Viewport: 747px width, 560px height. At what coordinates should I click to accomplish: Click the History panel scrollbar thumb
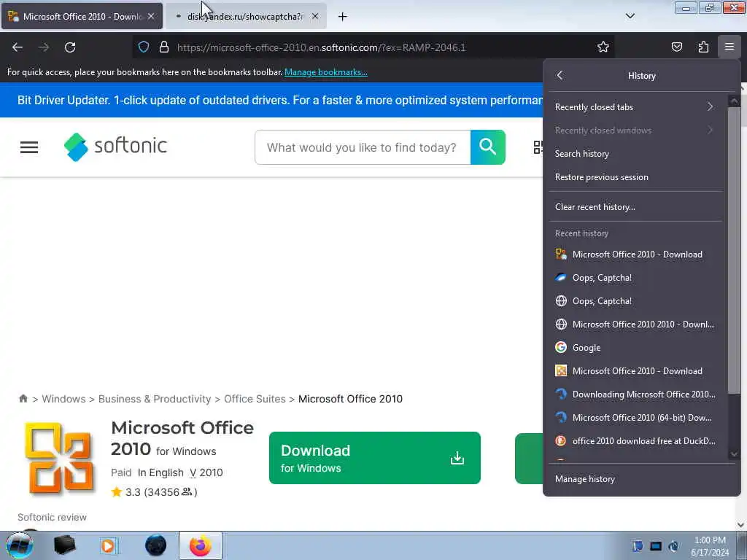click(x=734, y=250)
